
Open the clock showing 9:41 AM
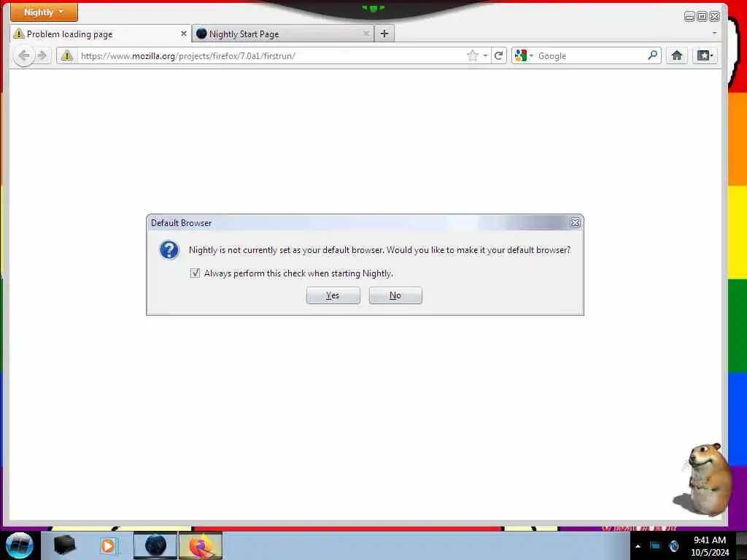710,545
